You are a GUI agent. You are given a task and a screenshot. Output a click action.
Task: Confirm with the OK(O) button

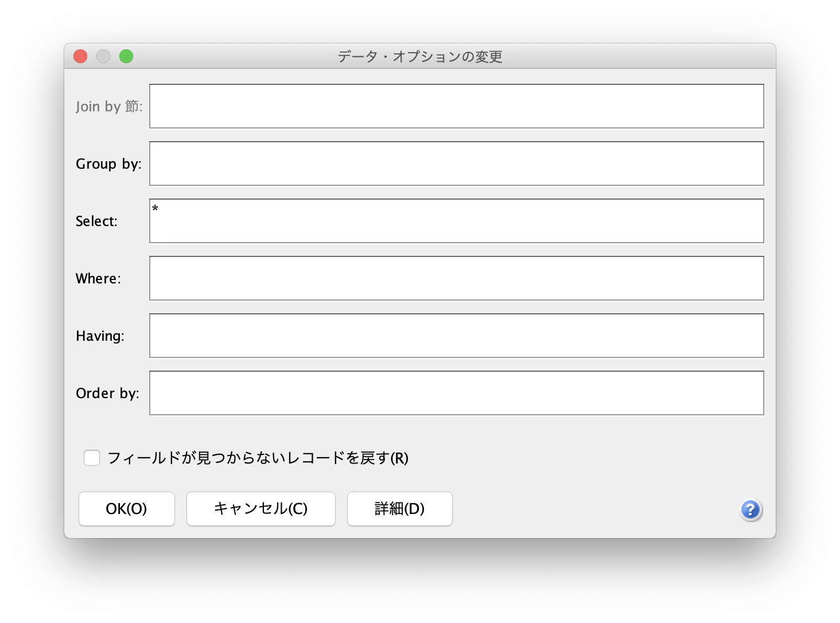pyautogui.click(x=127, y=509)
